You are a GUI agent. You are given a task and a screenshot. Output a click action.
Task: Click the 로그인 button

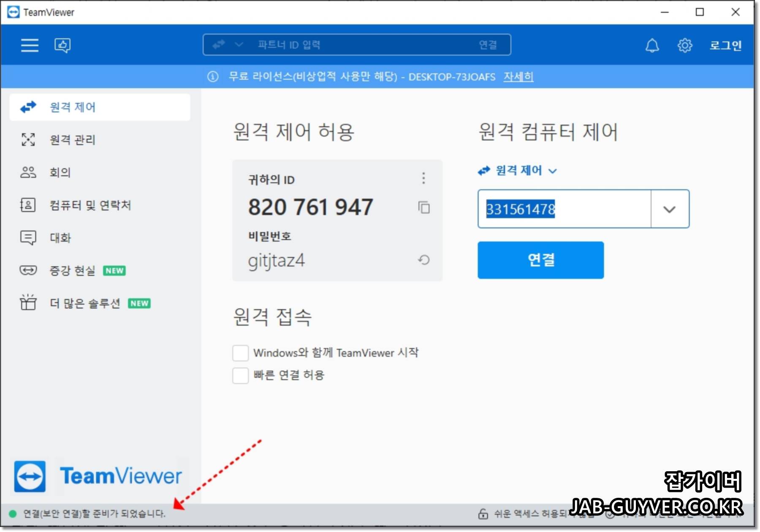coord(725,45)
